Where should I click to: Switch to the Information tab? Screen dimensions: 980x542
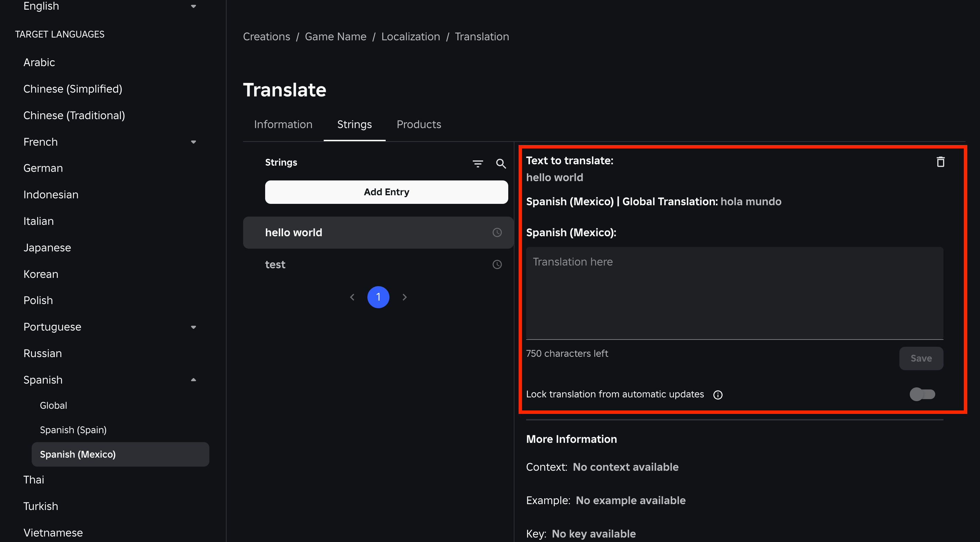coord(283,124)
